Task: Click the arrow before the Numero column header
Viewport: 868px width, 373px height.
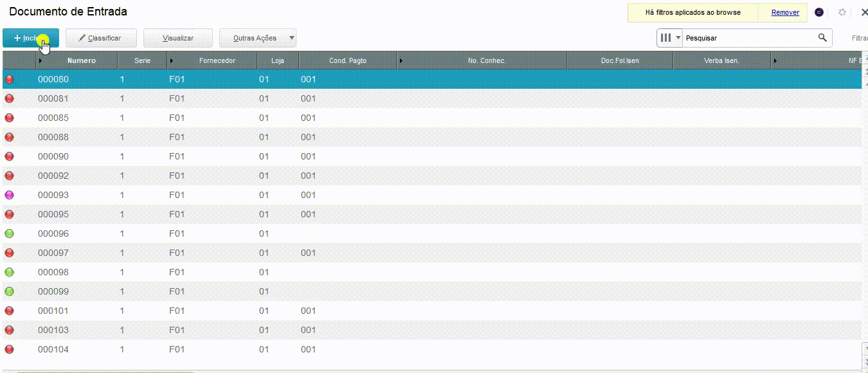Action: 40,60
